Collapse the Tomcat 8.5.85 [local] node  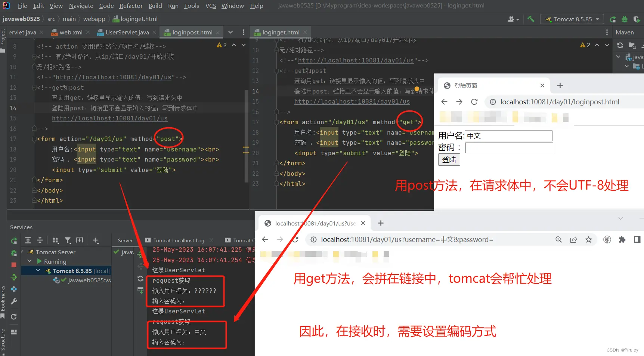point(38,270)
